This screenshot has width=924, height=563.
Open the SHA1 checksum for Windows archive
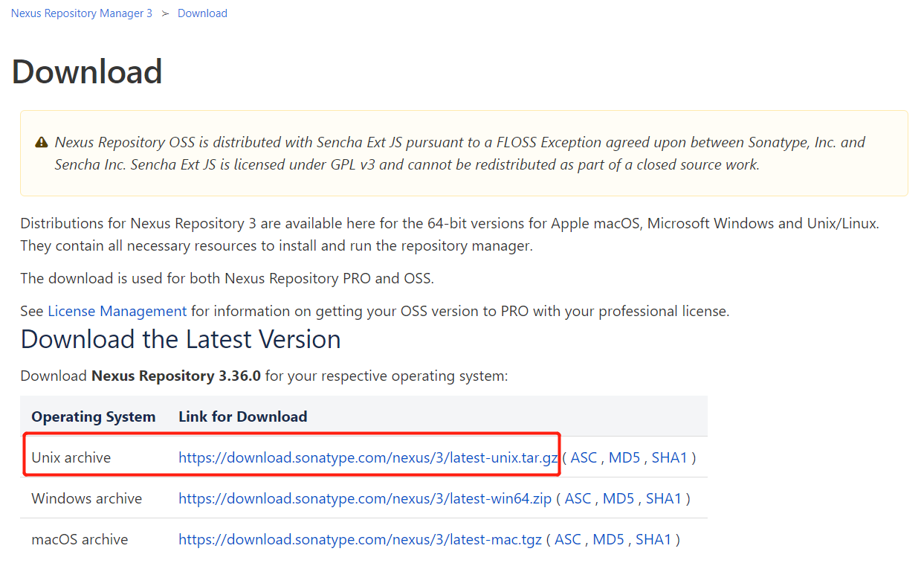663,498
